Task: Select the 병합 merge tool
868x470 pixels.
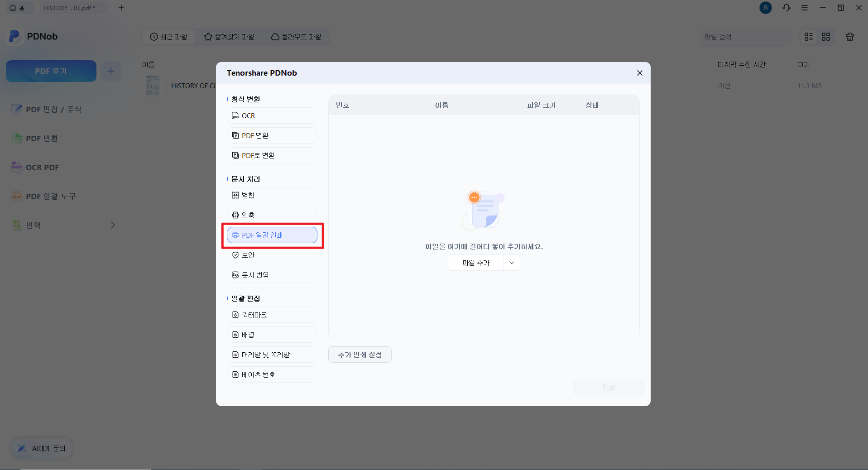Action: (x=272, y=195)
